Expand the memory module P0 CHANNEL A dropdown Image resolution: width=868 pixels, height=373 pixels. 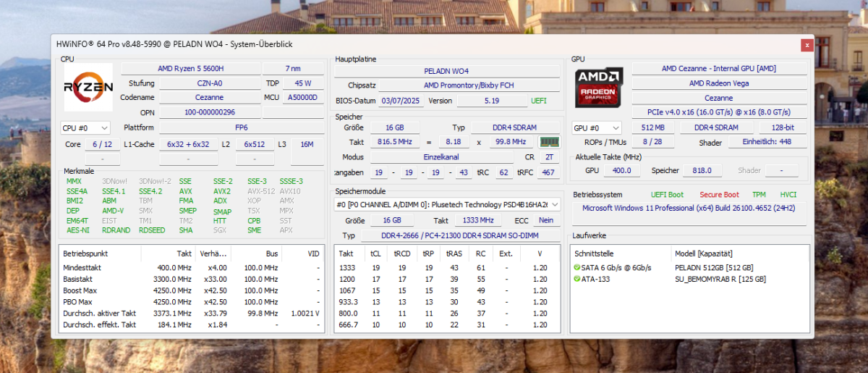click(448, 205)
